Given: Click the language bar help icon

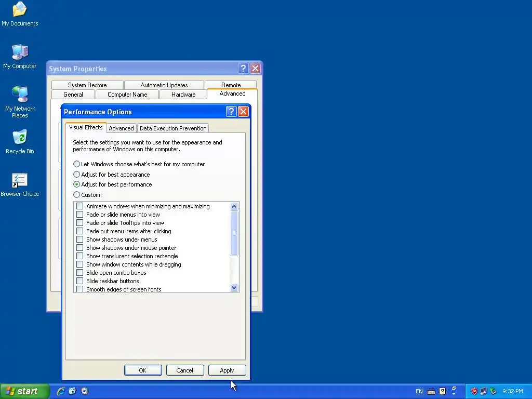Looking at the screenshot, I should click(x=443, y=391).
